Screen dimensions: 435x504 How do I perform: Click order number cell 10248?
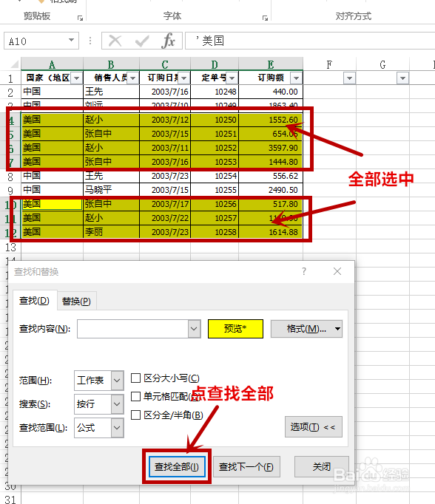point(215,92)
